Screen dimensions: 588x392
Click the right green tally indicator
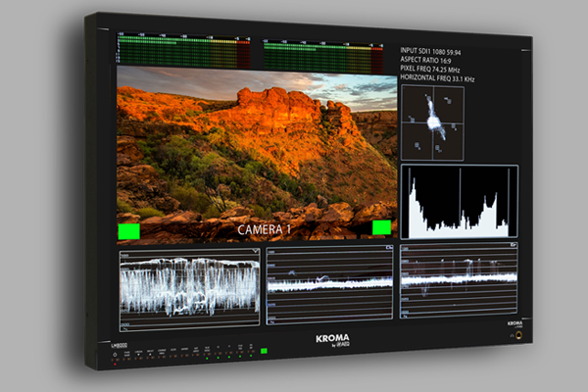pyautogui.click(x=381, y=227)
